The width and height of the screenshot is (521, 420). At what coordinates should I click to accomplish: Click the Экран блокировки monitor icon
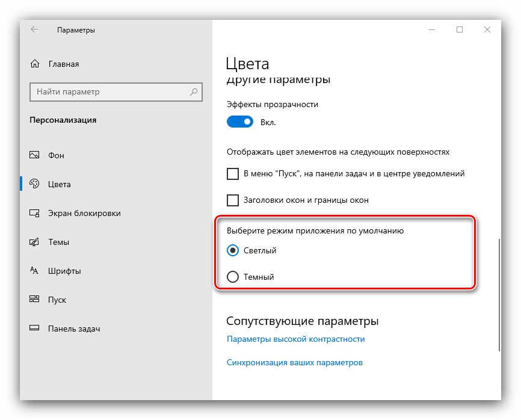(x=34, y=213)
